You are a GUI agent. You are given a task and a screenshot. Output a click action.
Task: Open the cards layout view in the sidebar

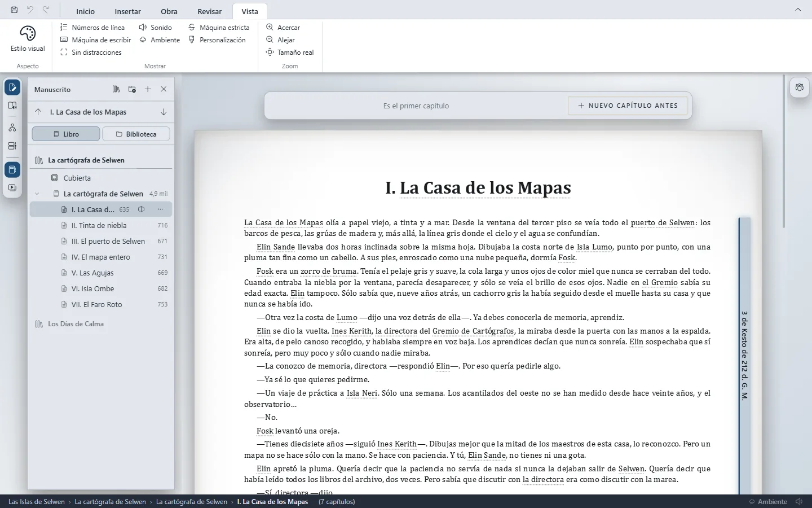(12, 146)
